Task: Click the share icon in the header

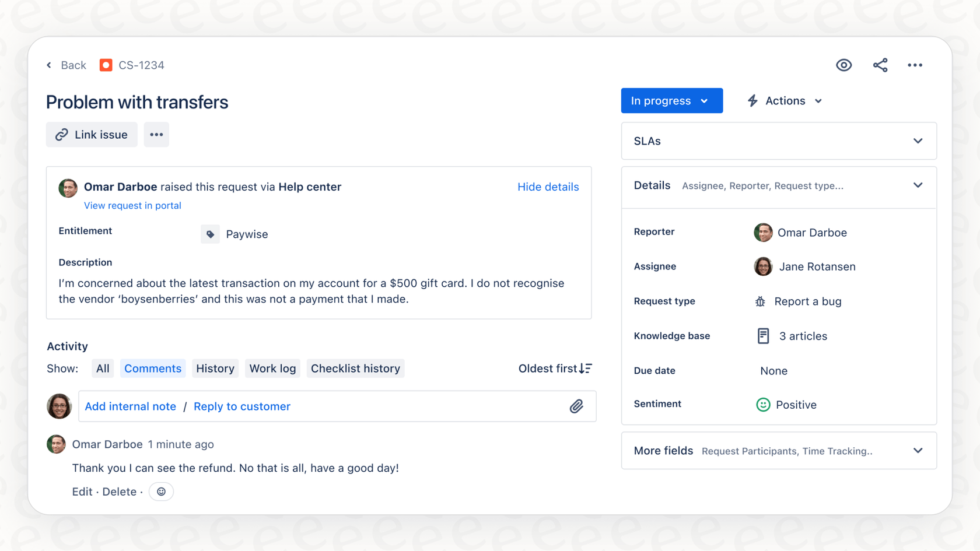Action: point(880,65)
